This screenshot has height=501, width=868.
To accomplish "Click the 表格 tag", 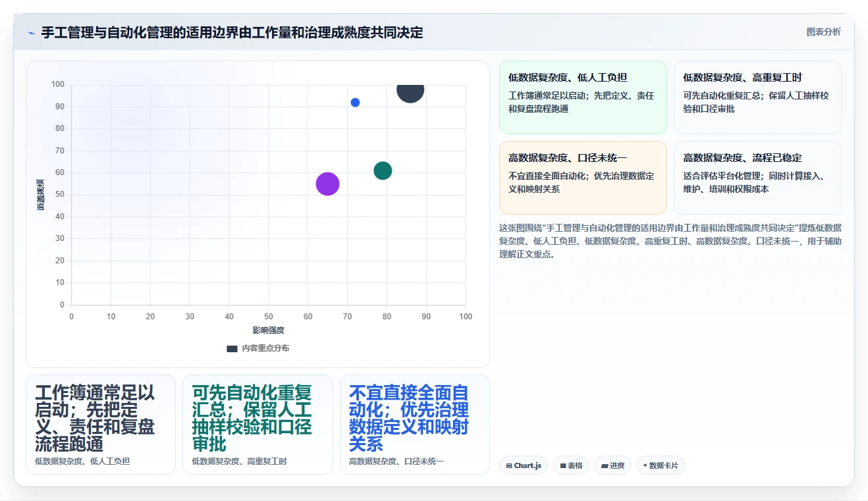I will pos(571,465).
